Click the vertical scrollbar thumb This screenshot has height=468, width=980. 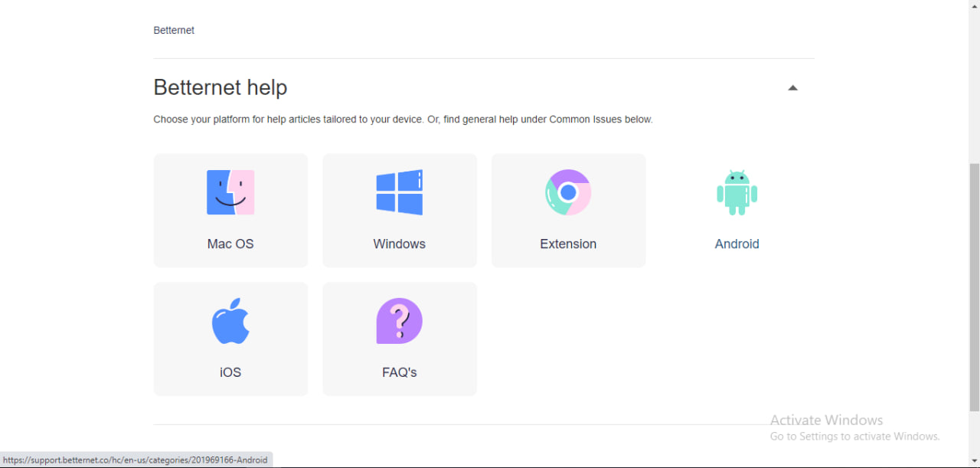tap(974, 283)
